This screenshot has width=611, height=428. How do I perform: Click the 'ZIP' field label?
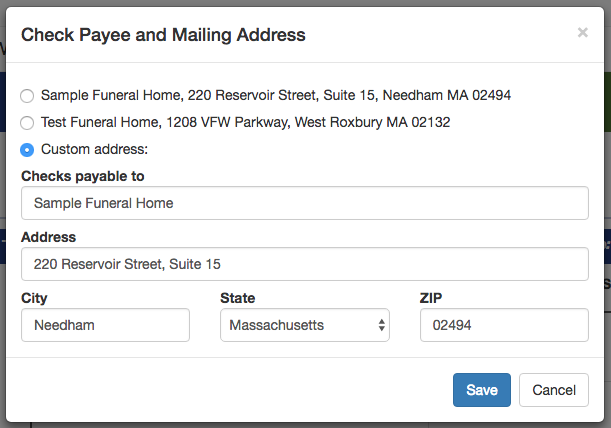pos(431,298)
